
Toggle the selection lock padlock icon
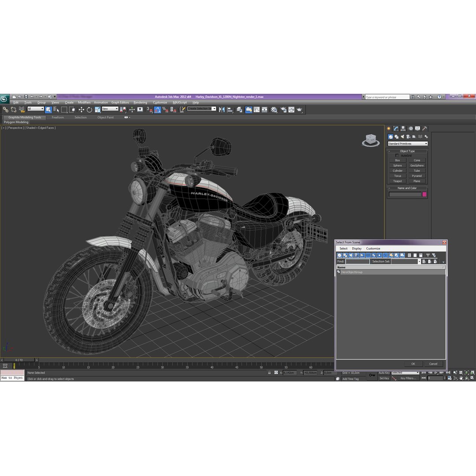[x=269, y=372]
